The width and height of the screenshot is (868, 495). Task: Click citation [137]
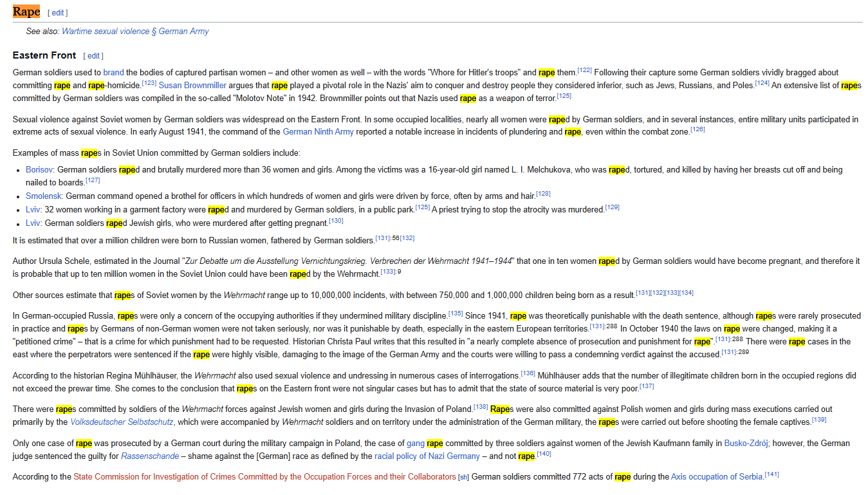647,386
